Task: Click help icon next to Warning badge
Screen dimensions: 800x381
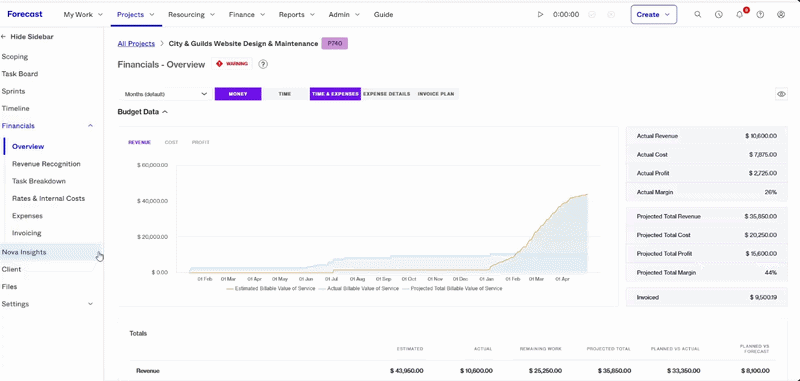Action: 263,64
